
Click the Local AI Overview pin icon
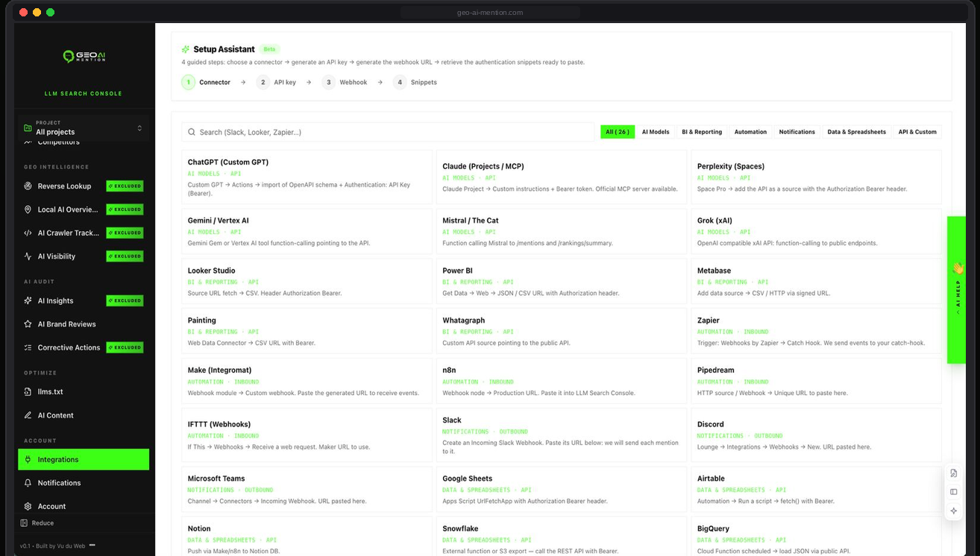click(28, 209)
